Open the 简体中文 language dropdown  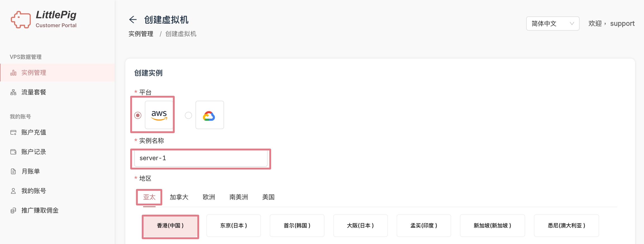(552, 24)
